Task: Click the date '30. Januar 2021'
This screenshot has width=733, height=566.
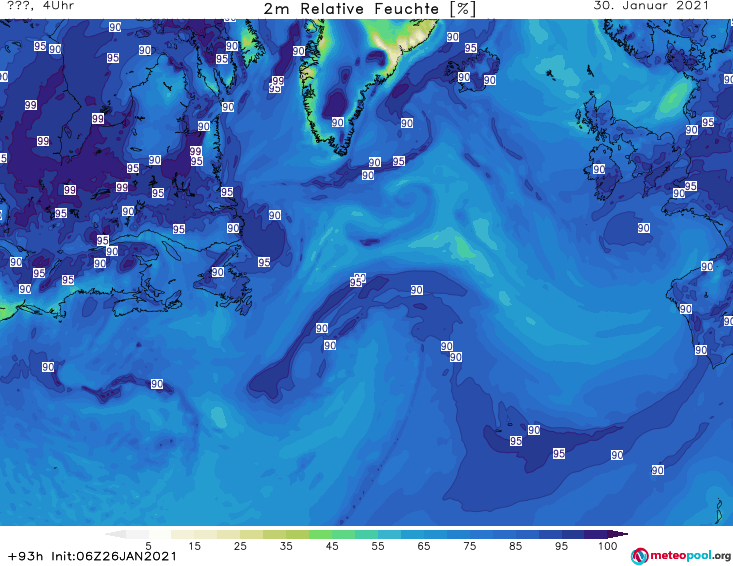Action: [x=651, y=6]
